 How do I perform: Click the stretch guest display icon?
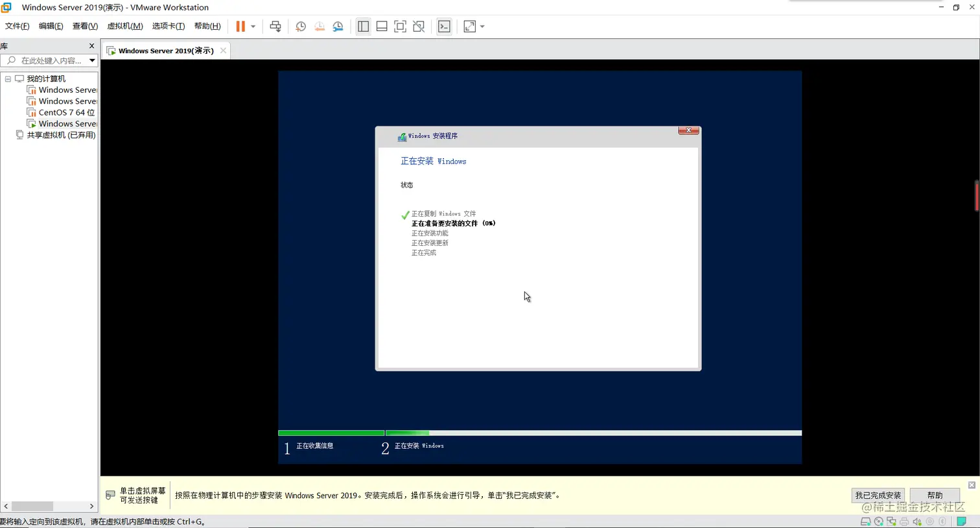tap(470, 27)
